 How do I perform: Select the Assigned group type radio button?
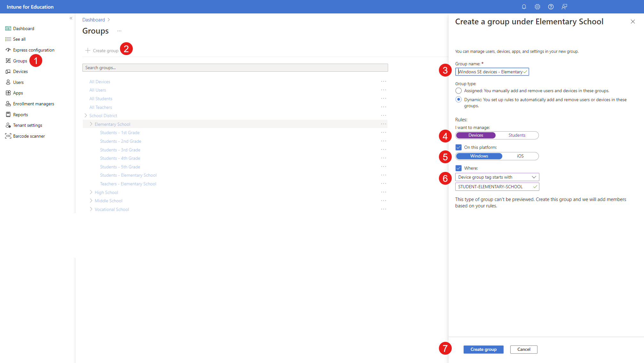(x=459, y=90)
